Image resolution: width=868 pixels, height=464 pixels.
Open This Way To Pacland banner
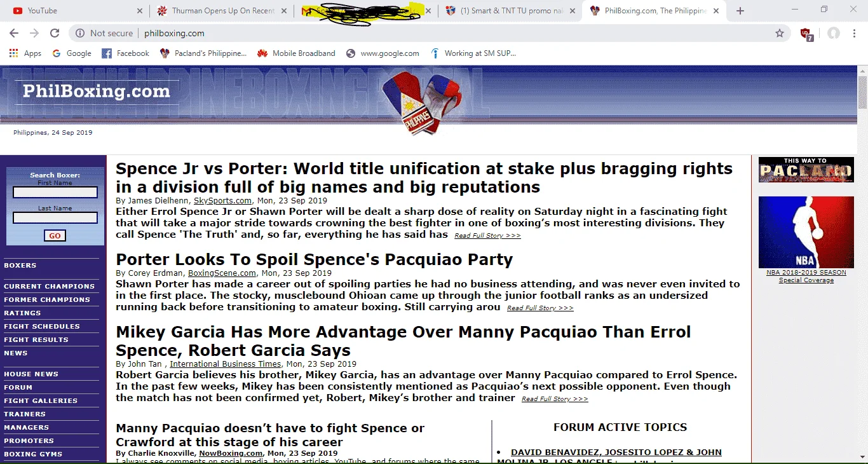pyautogui.click(x=806, y=170)
